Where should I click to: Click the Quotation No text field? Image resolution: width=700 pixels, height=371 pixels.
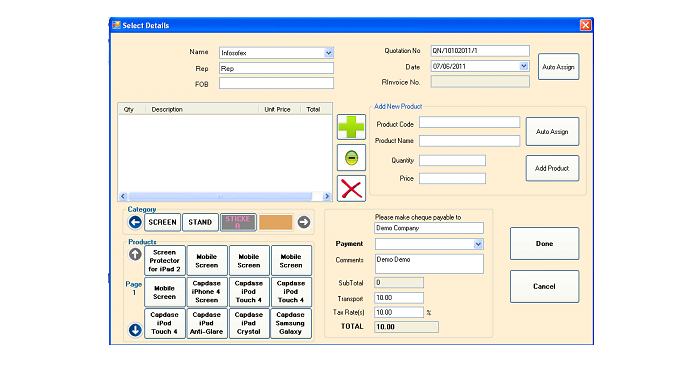(x=480, y=50)
